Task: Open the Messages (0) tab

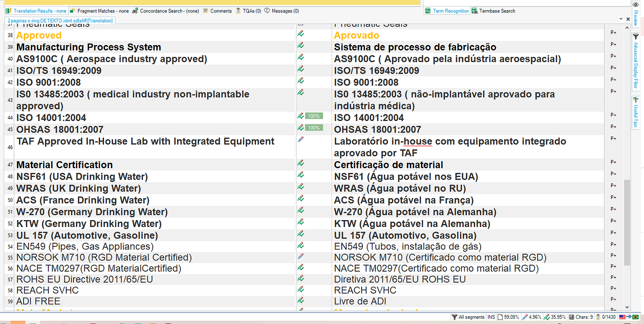Action: (x=282, y=11)
